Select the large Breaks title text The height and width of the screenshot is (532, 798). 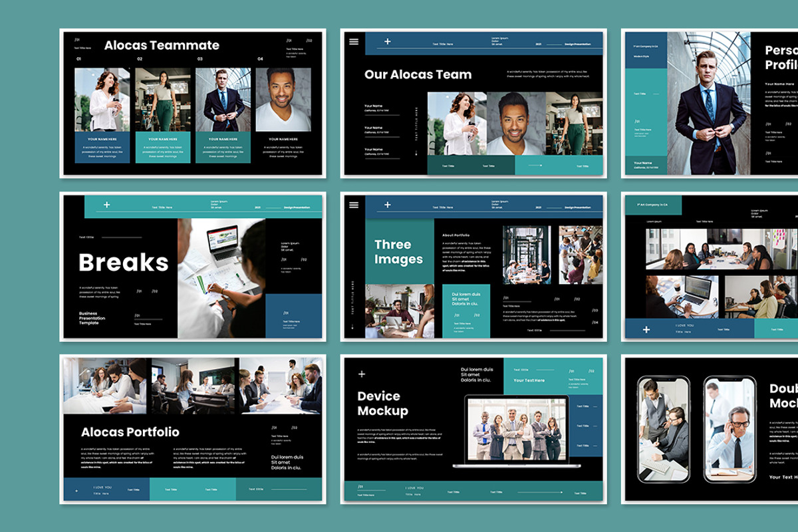[x=124, y=263]
